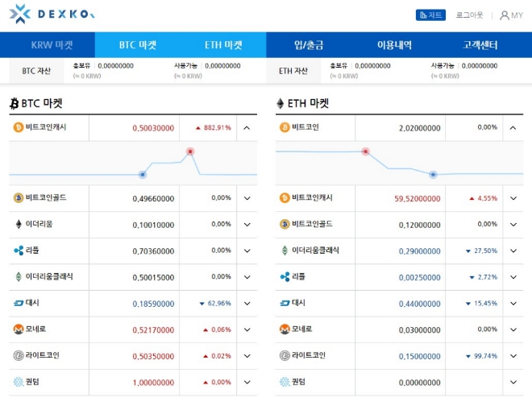The image size is (532, 406).
Task: Expand 리플 row in BTC market
Action: click(x=247, y=251)
